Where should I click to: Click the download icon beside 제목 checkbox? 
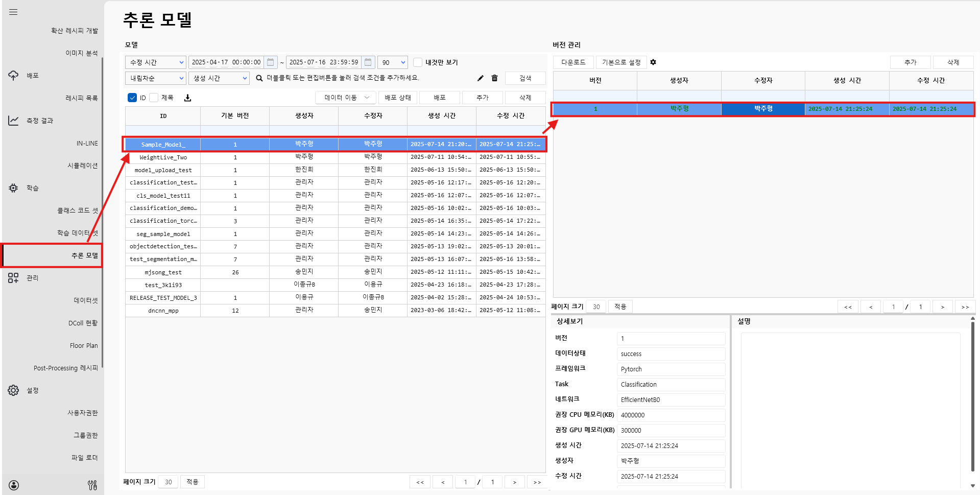point(187,98)
